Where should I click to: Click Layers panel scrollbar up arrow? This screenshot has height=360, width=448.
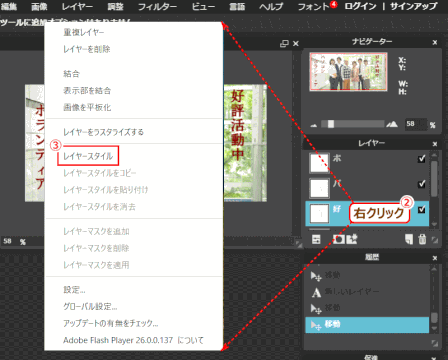[x=434, y=155]
